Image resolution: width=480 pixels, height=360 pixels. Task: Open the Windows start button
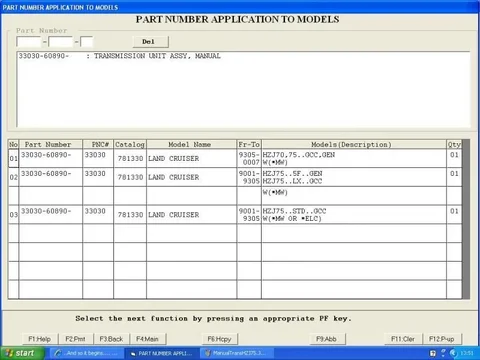pyautogui.click(x=22, y=353)
